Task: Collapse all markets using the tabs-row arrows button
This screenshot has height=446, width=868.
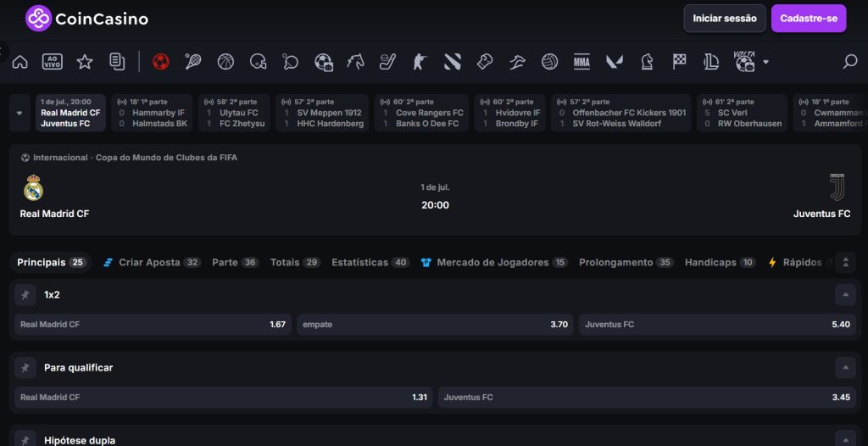Action: click(x=845, y=262)
